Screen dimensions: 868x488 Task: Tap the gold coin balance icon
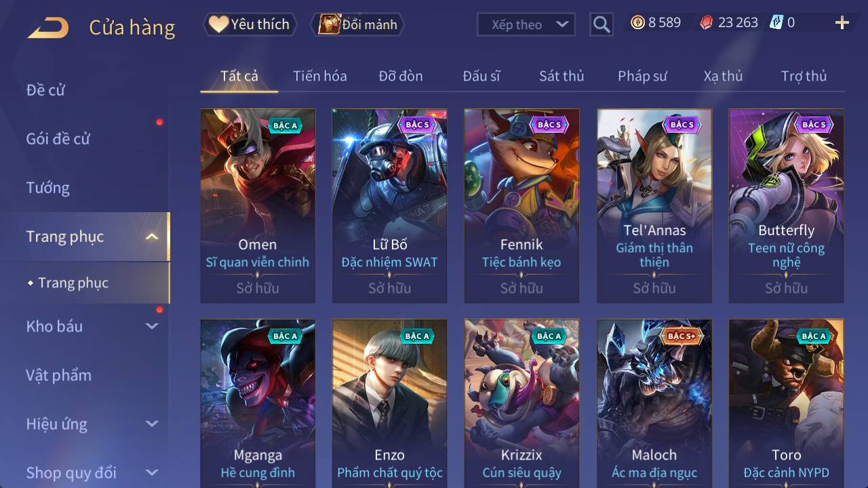(637, 22)
